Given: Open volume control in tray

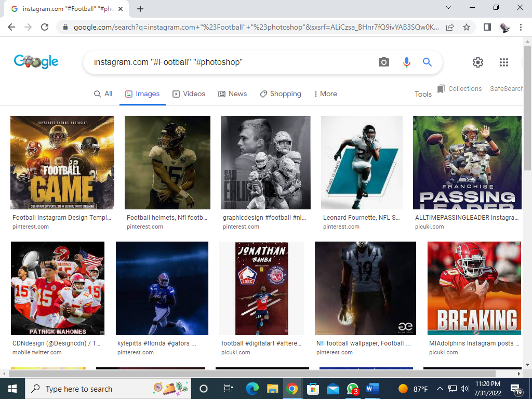Looking at the screenshot, I should tap(464, 389).
